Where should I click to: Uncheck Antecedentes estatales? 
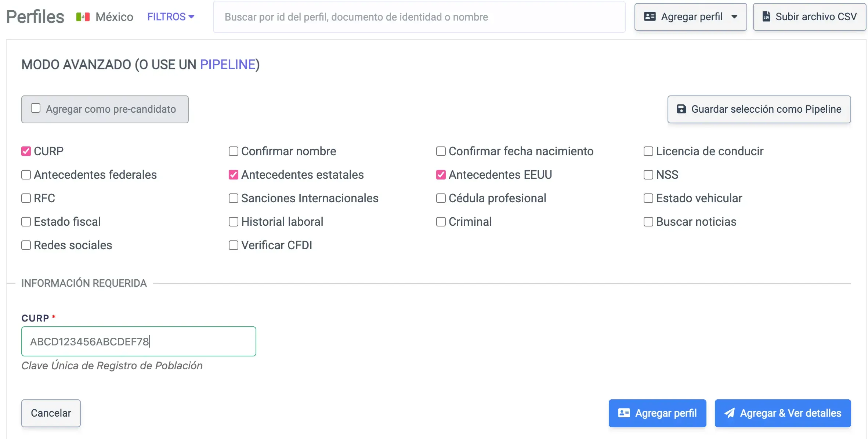pos(233,174)
